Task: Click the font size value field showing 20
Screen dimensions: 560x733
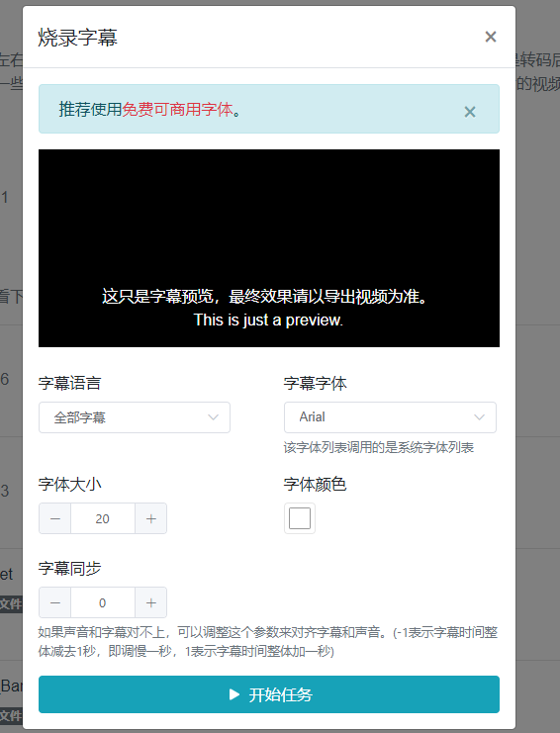Action: tap(103, 518)
